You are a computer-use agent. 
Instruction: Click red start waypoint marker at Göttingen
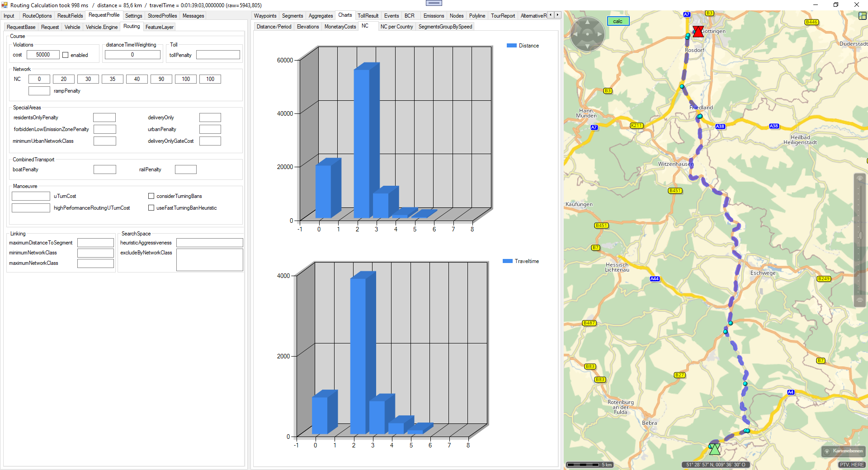(x=698, y=31)
